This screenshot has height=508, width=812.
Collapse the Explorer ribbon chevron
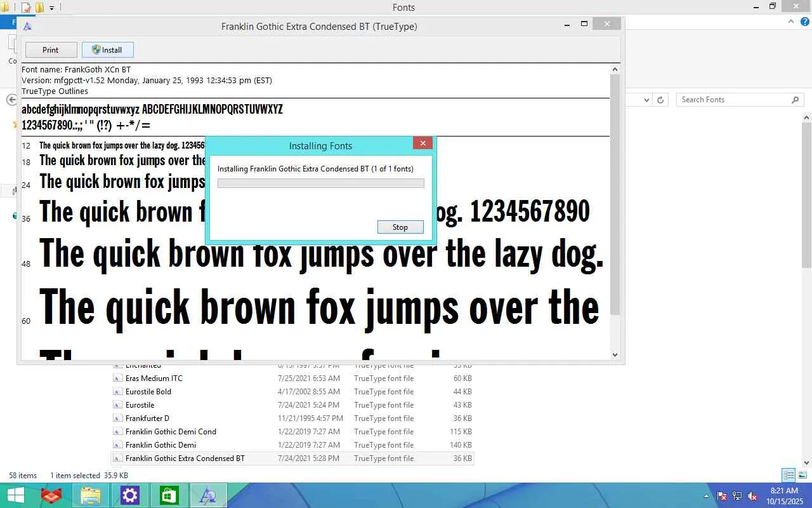(x=791, y=22)
